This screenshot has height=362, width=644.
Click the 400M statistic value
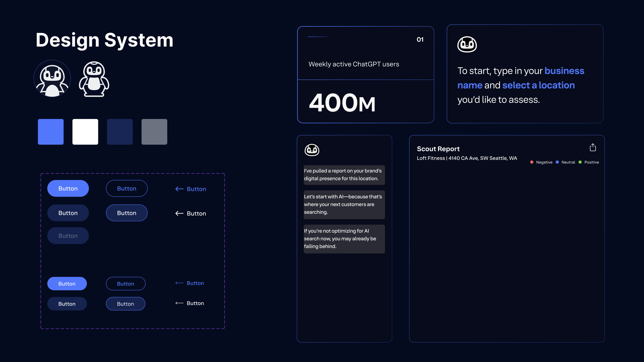(x=342, y=103)
